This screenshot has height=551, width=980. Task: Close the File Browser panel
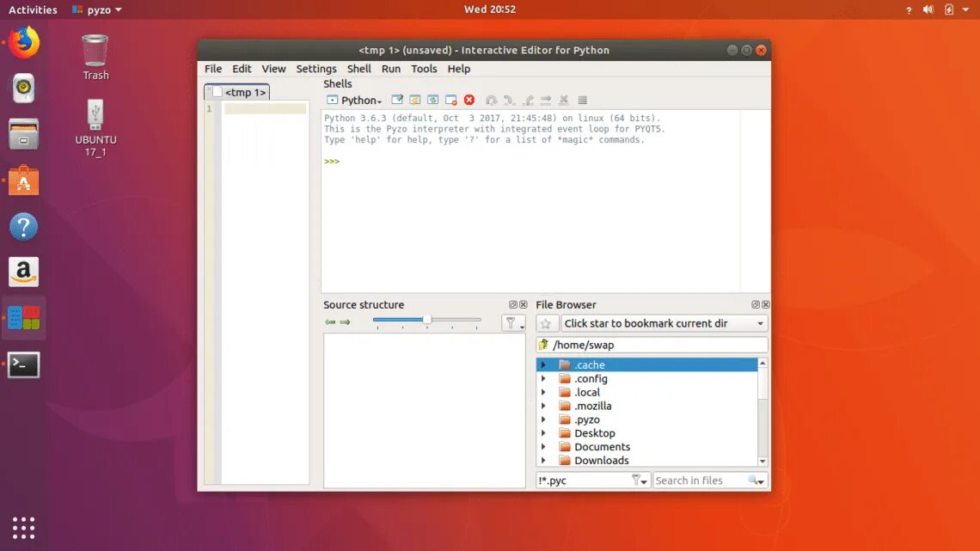pyautogui.click(x=766, y=305)
